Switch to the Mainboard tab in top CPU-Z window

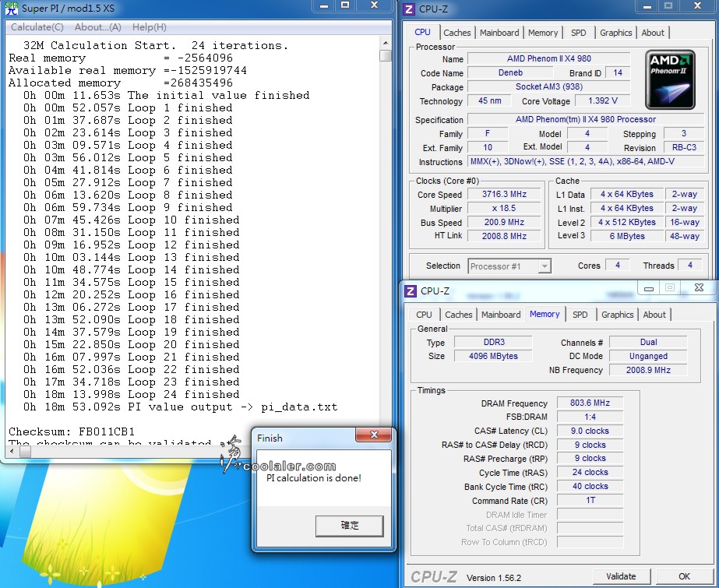tap(499, 33)
